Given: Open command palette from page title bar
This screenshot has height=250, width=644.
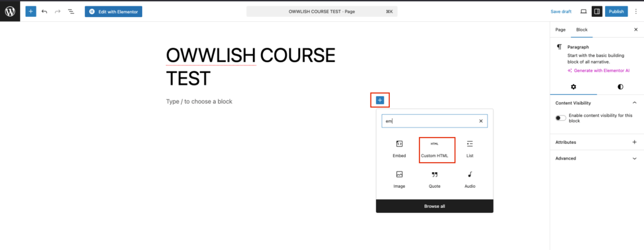Looking at the screenshot, I should [321, 11].
